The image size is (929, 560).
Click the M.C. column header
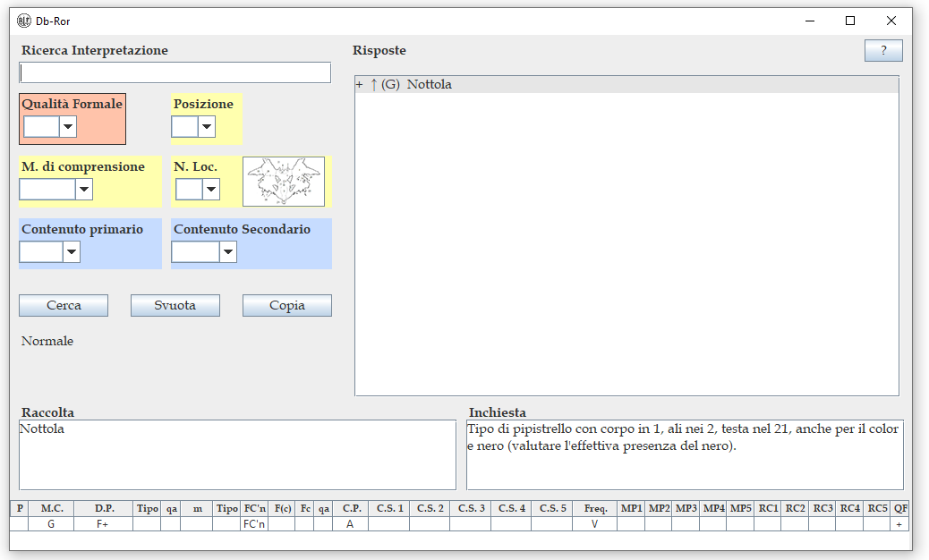pyautogui.click(x=51, y=508)
